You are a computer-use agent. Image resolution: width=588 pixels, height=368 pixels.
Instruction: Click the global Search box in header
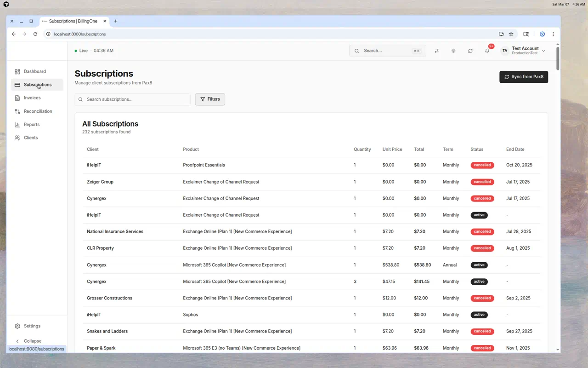(388, 51)
